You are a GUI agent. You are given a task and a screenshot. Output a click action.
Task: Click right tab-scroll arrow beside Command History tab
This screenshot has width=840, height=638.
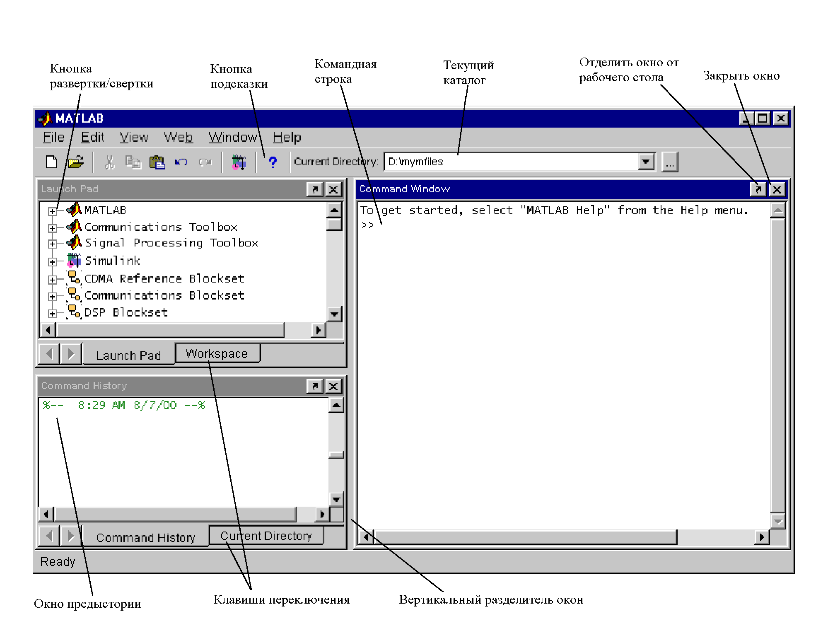click(71, 536)
